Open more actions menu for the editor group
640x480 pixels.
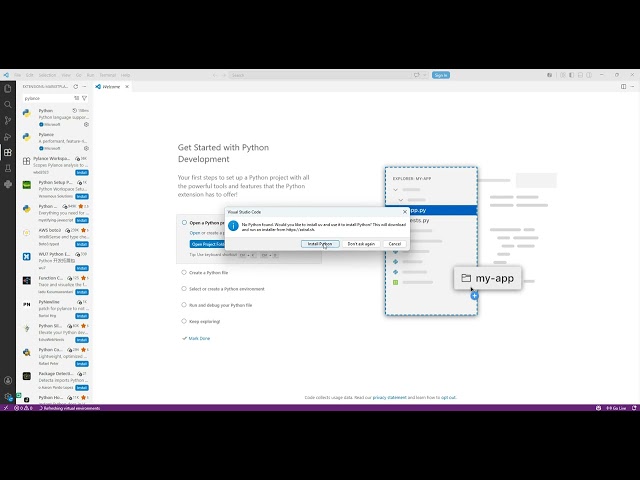tap(632, 87)
